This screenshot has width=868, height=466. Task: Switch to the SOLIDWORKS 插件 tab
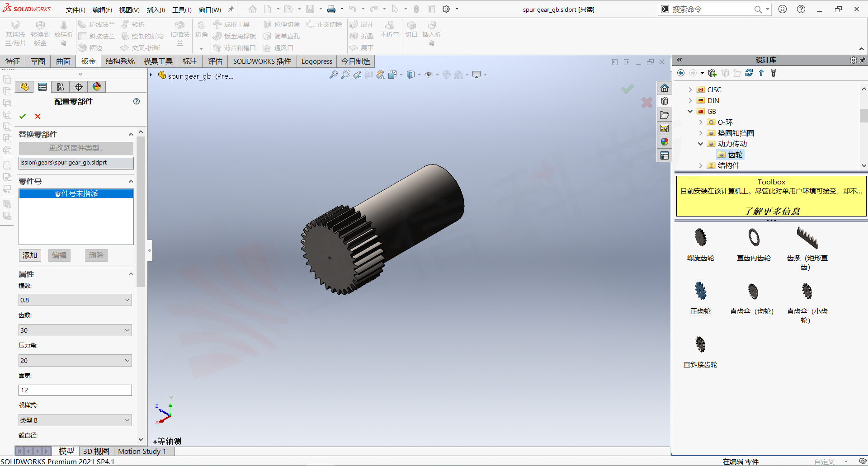click(262, 61)
